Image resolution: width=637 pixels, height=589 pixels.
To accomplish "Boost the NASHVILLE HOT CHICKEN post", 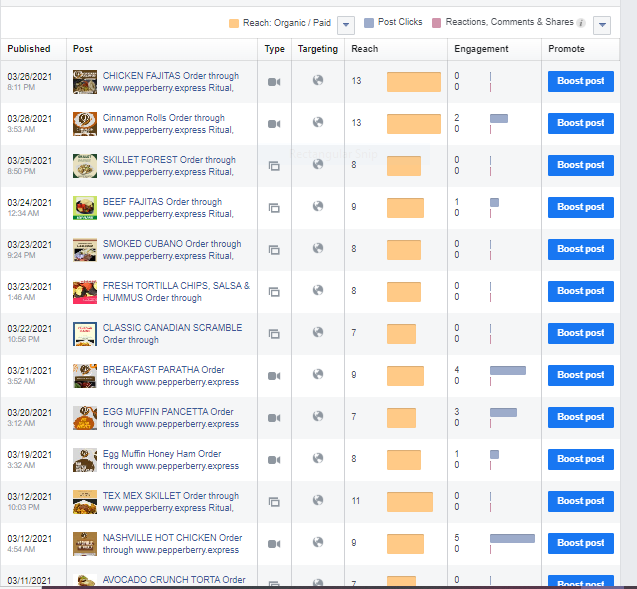I will 581,543.
